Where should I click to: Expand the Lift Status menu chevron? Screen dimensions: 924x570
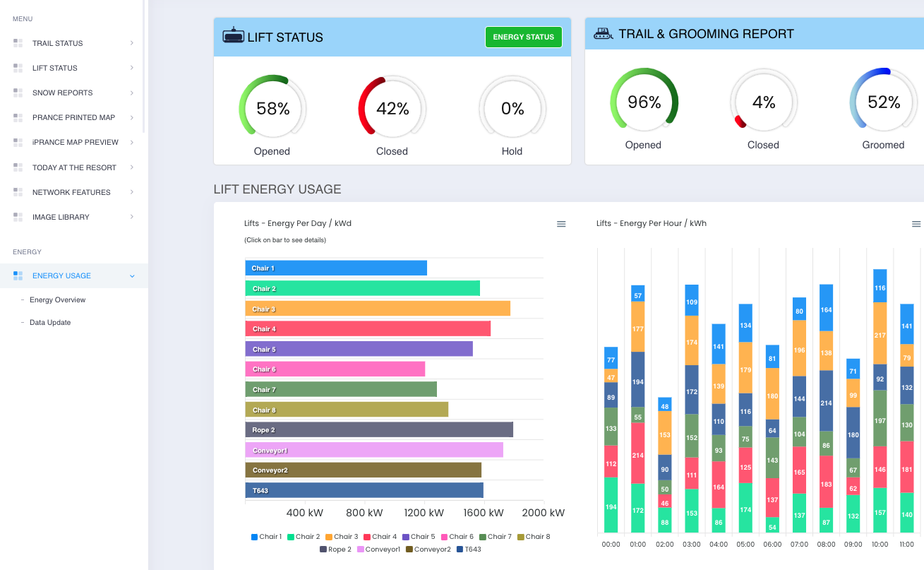click(x=132, y=68)
